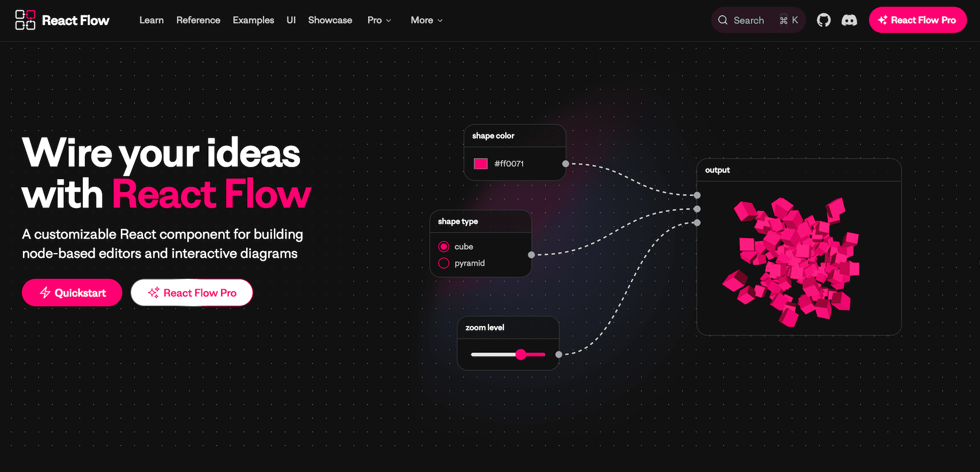
Task: Select the cube radio option
Action: [x=444, y=247]
